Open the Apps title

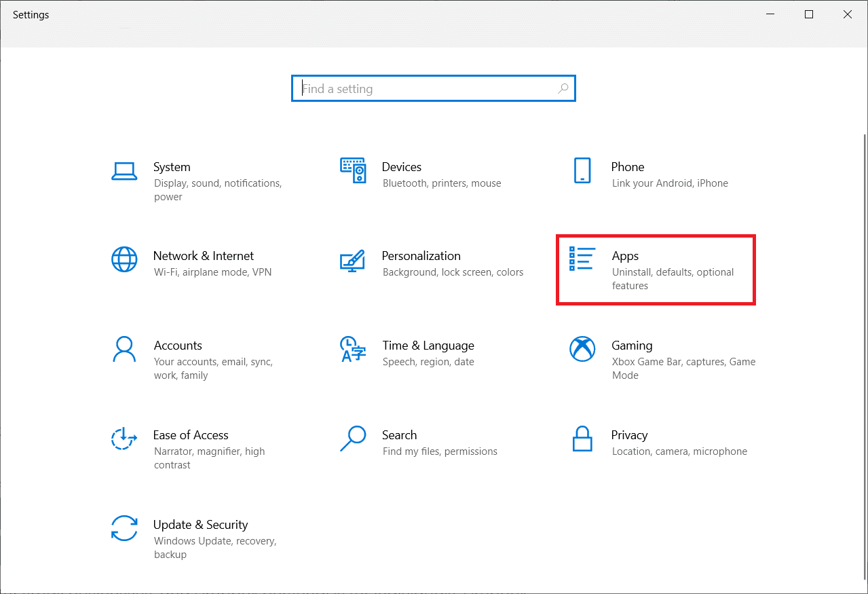[626, 256]
